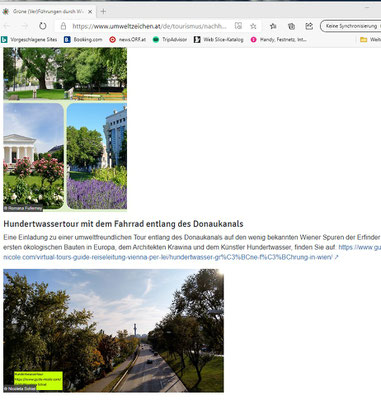Click the ORF favicon in bookmarks
The width and height of the screenshot is (381, 400).
click(x=112, y=40)
